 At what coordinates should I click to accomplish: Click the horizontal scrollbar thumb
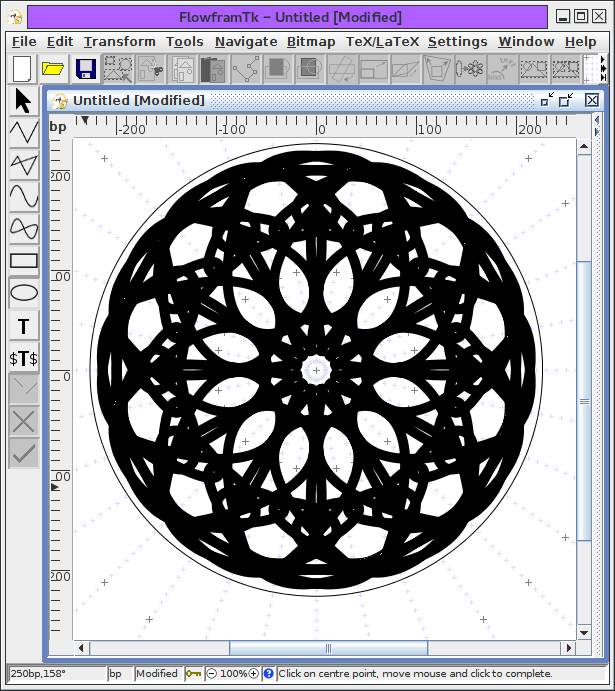point(328,648)
